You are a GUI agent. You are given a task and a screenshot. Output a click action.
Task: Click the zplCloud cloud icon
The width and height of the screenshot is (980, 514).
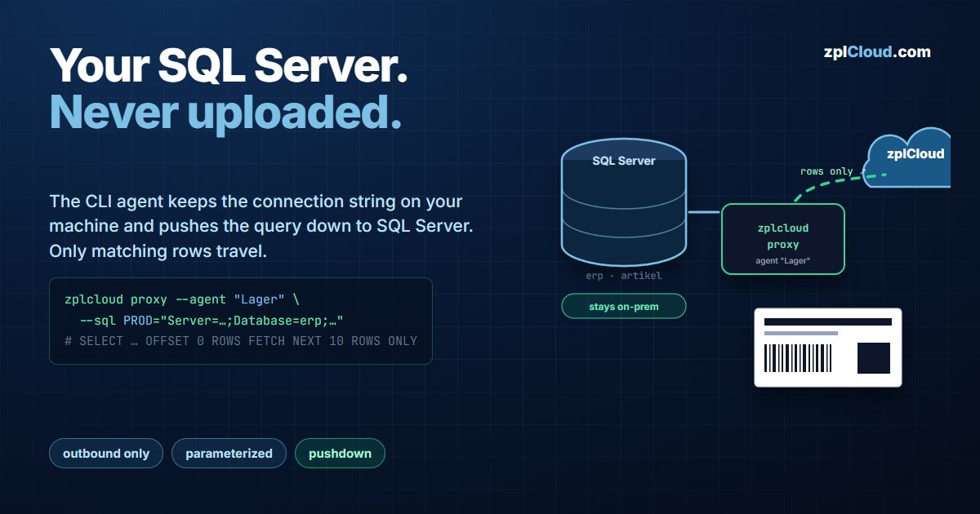pos(908,158)
